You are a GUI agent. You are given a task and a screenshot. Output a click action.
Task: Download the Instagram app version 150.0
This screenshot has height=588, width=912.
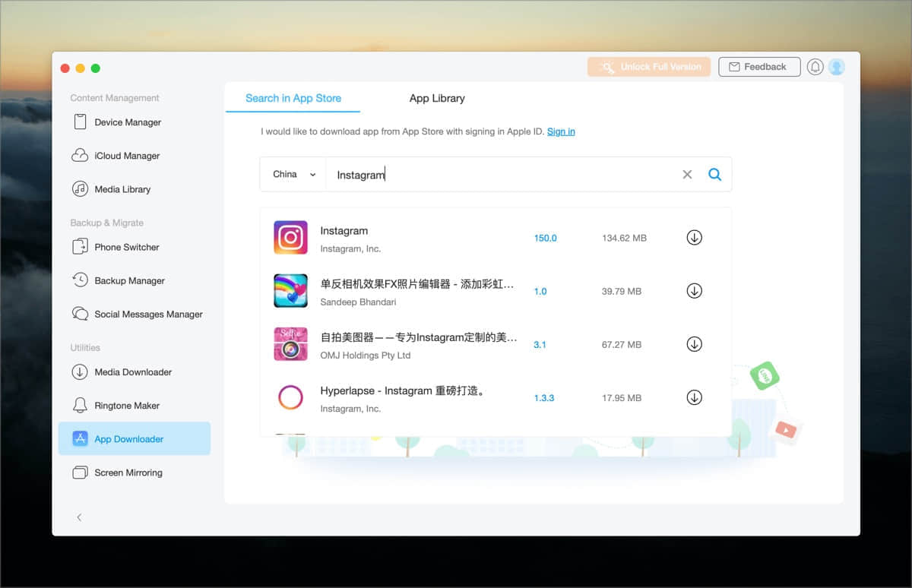694,238
